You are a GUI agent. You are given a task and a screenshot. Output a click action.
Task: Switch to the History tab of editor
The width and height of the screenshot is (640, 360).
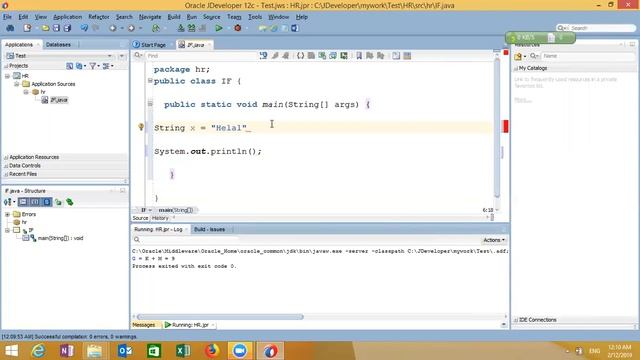(160, 218)
